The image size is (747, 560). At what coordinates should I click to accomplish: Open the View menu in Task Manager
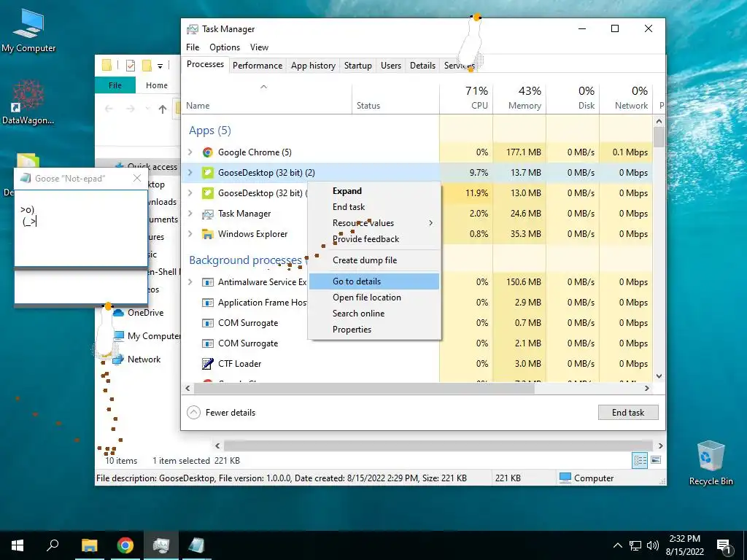tap(259, 47)
